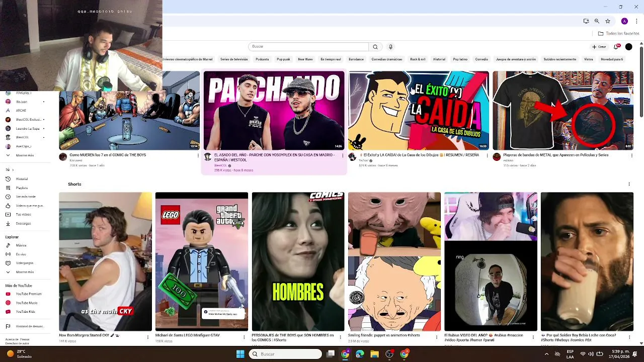
Task: Open the YouTube account avatar menu
Action: click(x=628, y=47)
